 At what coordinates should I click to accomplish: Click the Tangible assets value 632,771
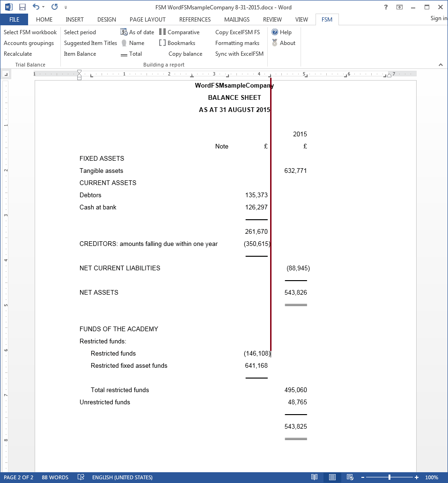[x=295, y=171]
